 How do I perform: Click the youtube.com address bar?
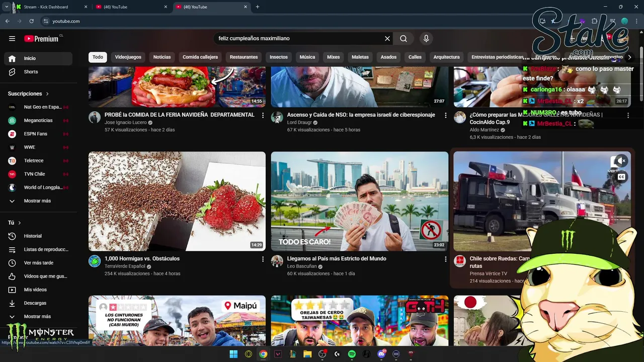(282, 21)
